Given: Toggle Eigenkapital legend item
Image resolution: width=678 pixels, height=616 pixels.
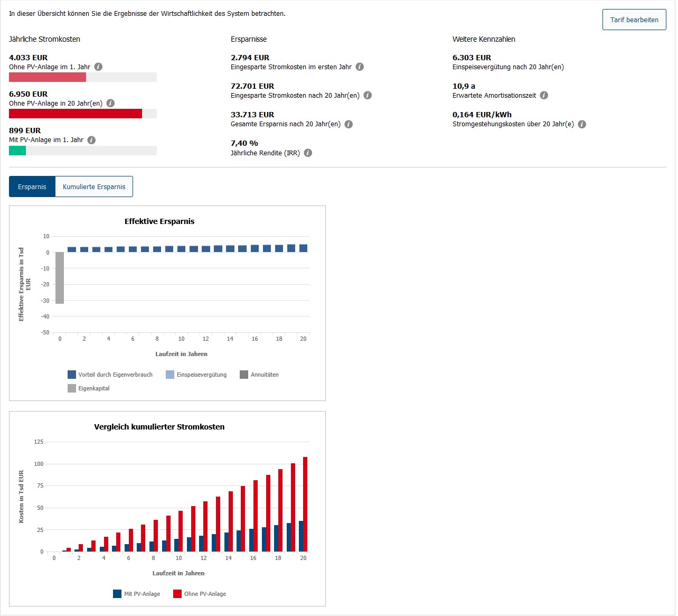Looking at the screenshot, I should [x=89, y=388].
